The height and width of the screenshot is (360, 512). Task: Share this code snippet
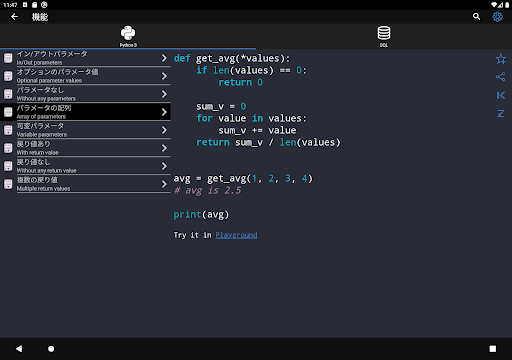click(500, 77)
